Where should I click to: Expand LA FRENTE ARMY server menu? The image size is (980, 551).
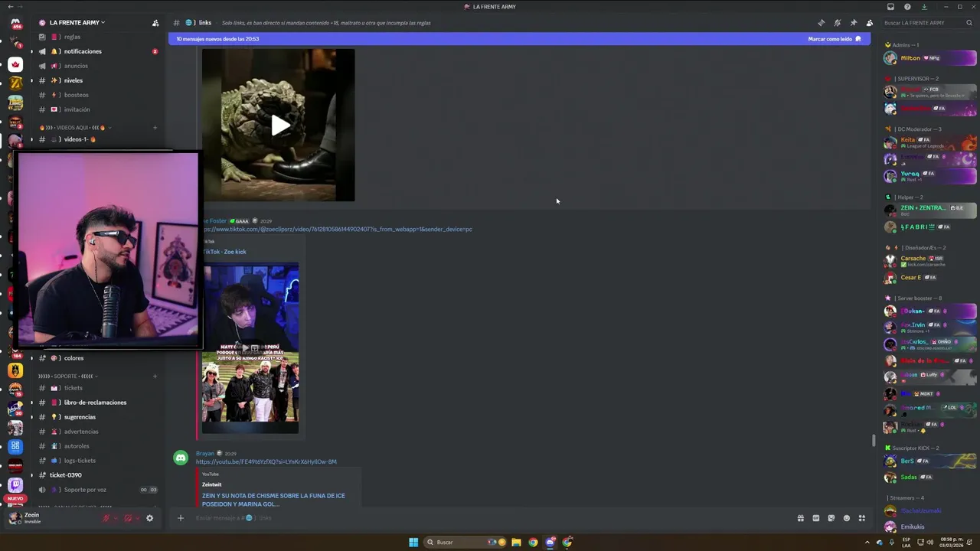pyautogui.click(x=77, y=23)
